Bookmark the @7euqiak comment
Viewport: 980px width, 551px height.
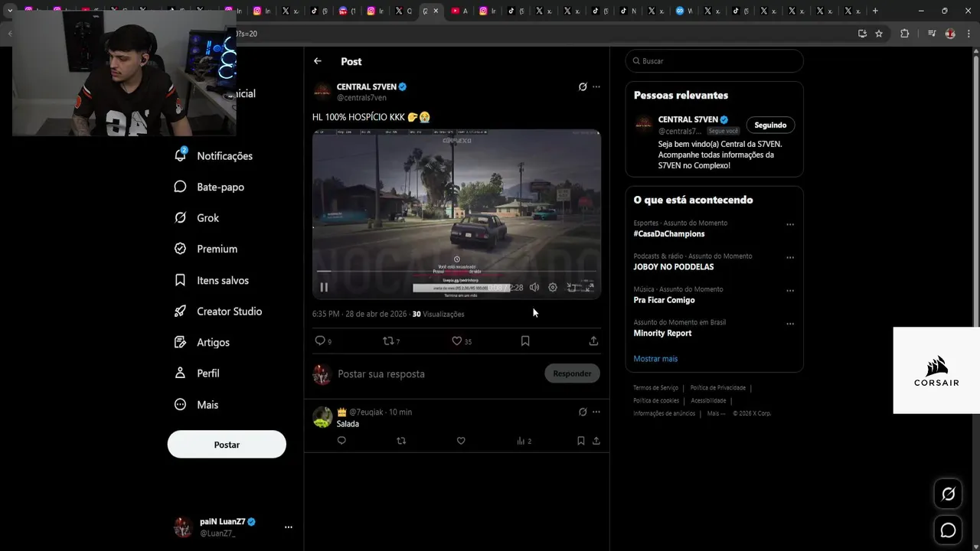point(581,441)
